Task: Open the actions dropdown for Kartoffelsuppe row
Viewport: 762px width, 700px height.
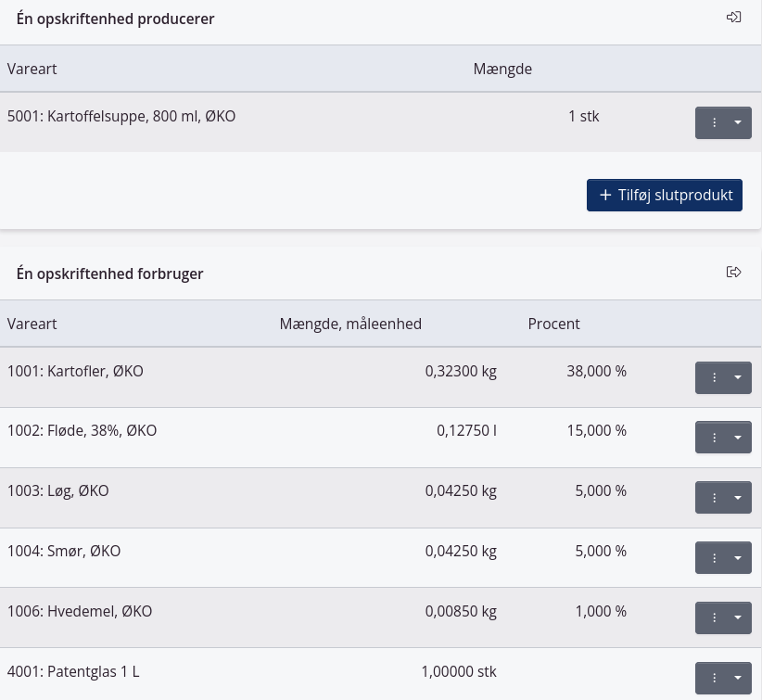Action: 723,122
